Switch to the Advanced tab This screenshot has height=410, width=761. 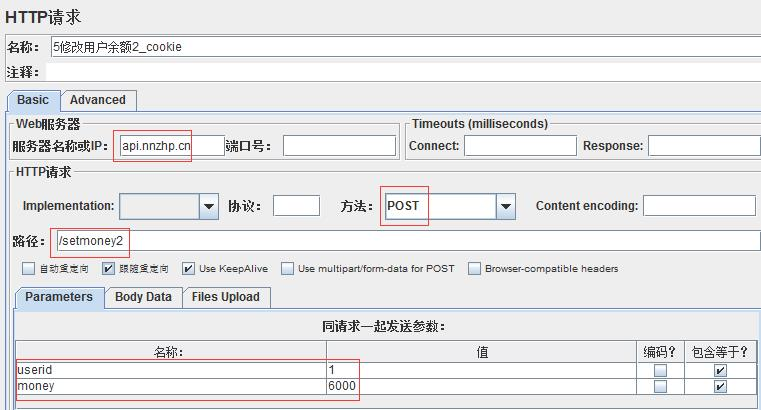click(x=98, y=100)
